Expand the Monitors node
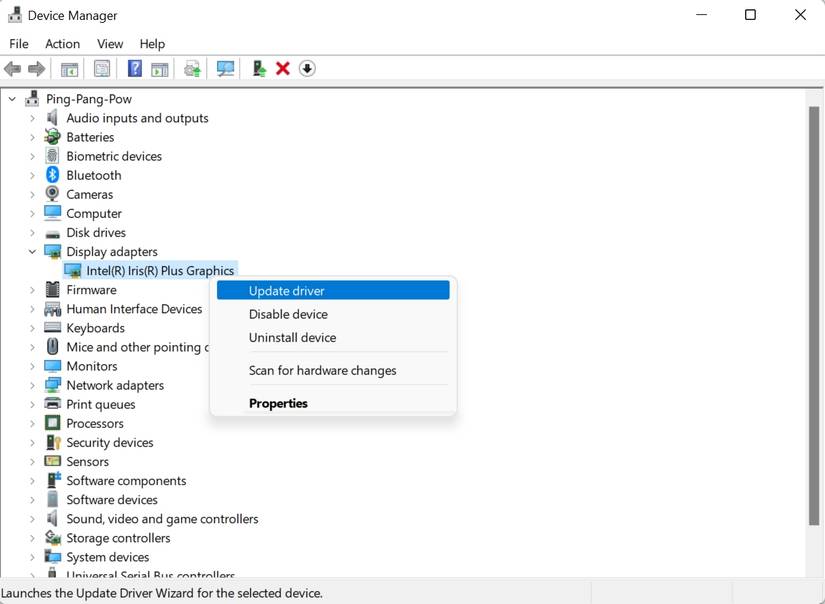The width and height of the screenshot is (825, 604). pyautogui.click(x=33, y=366)
